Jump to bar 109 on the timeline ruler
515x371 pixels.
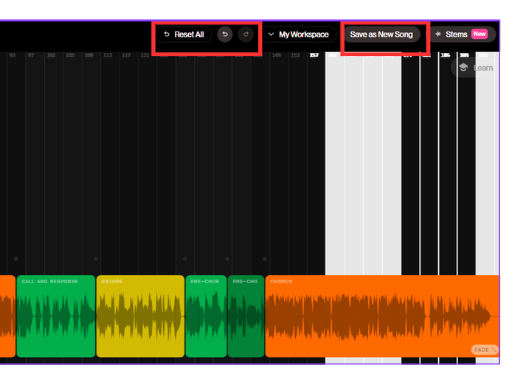point(89,55)
